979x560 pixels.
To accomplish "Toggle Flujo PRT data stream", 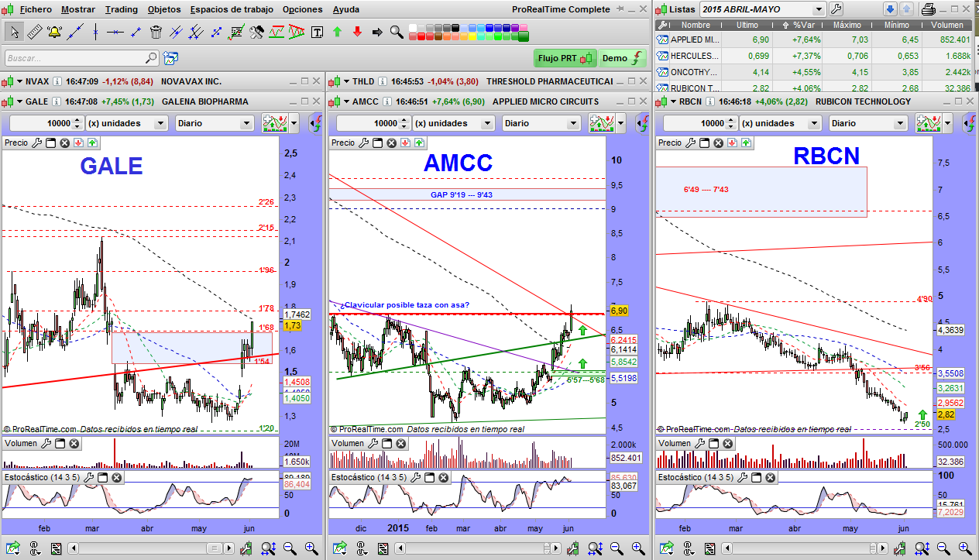I will coord(566,58).
